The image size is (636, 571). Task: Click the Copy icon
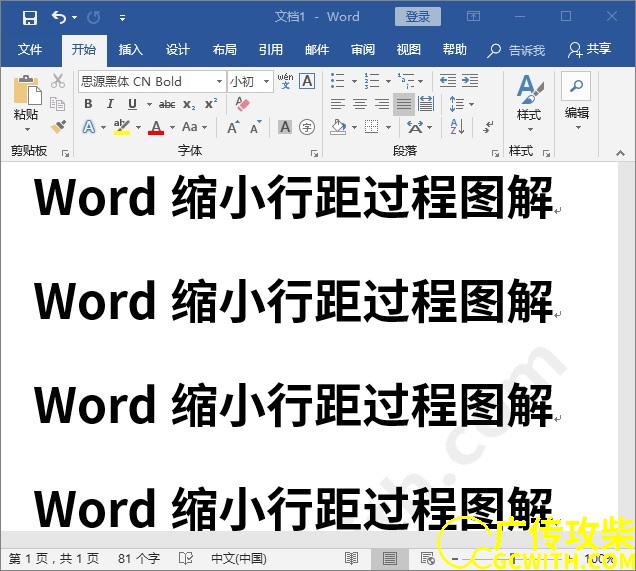click(x=58, y=103)
